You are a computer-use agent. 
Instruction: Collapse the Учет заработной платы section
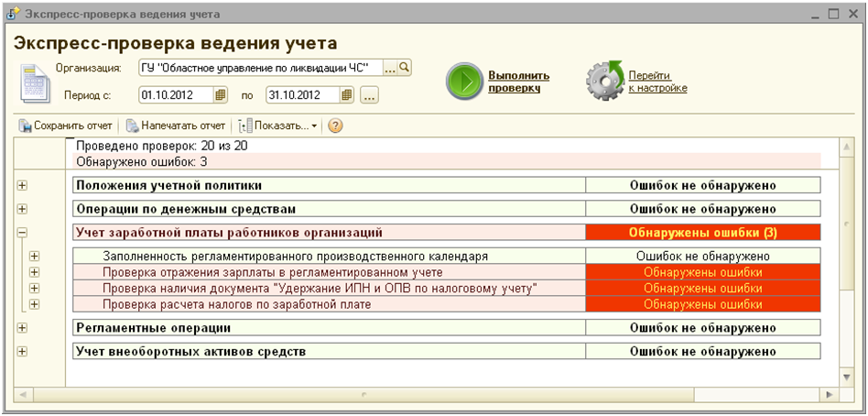tap(22, 233)
